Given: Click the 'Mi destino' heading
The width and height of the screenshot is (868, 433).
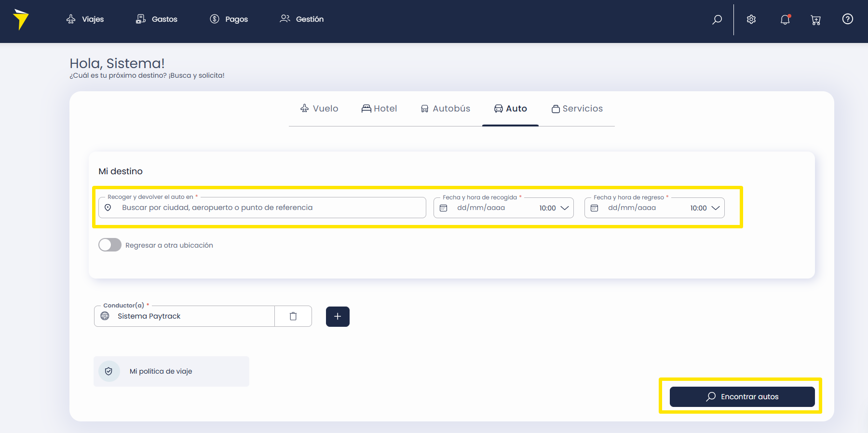Looking at the screenshot, I should 121,171.
